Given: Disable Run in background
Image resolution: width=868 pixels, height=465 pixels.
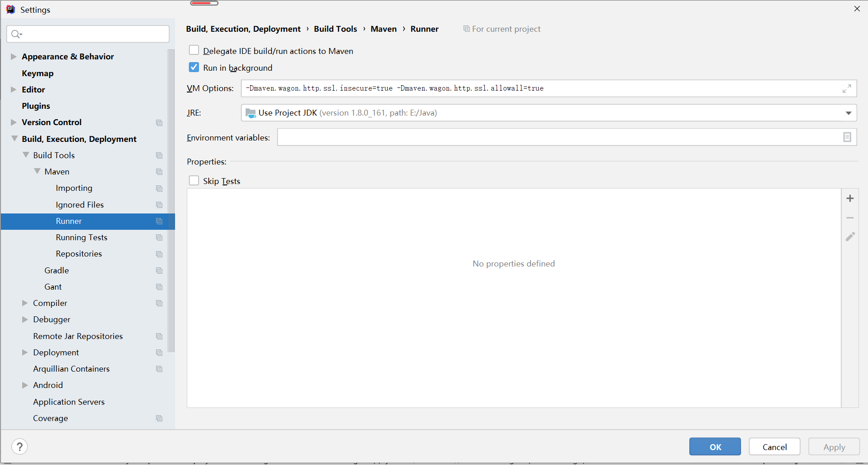Looking at the screenshot, I should click(194, 67).
